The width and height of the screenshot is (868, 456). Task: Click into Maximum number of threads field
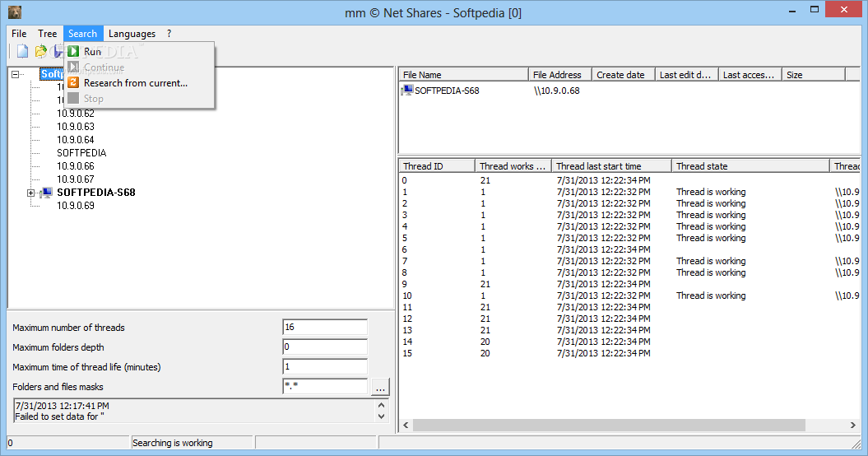[325, 327]
